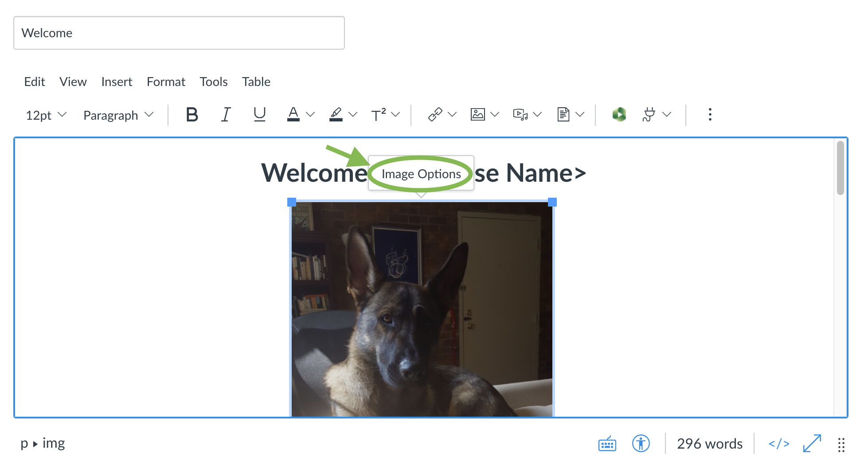Click into the Welcome title field
868x469 pixels.
click(x=179, y=33)
